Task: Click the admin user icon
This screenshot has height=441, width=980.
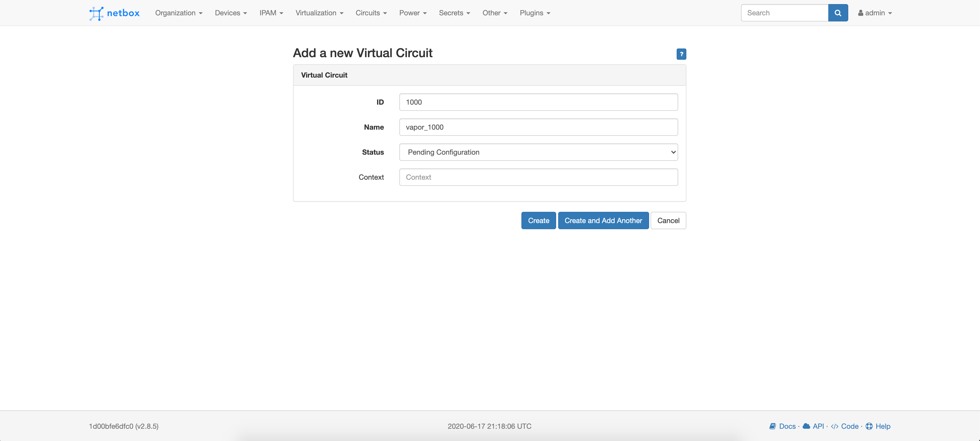Action: point(861,13)
